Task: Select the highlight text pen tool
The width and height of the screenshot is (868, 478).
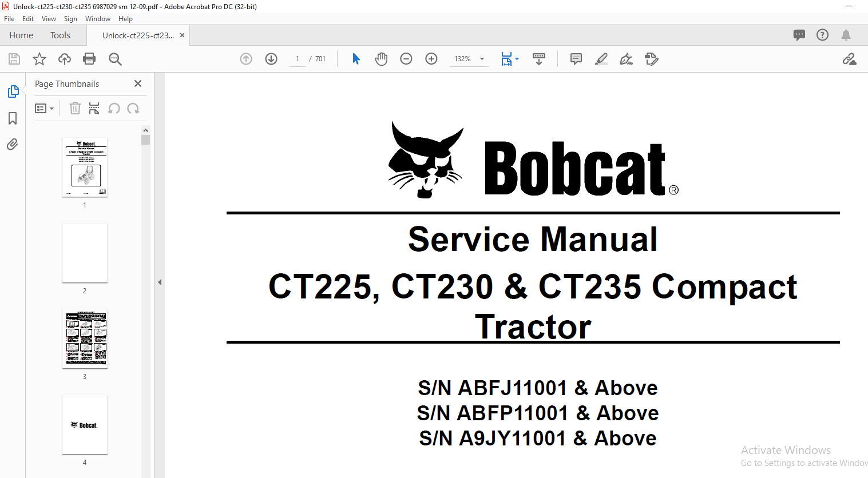Action: click(x=601, y=59)
